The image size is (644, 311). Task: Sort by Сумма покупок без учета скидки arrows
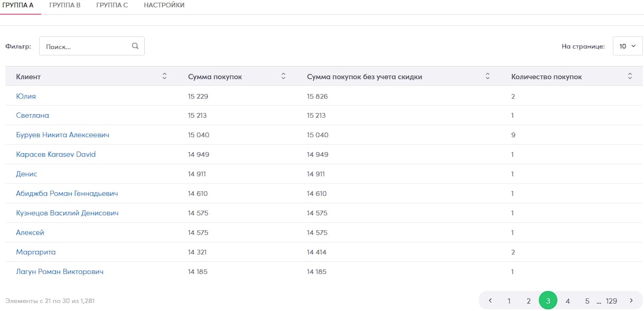(488, 77)
